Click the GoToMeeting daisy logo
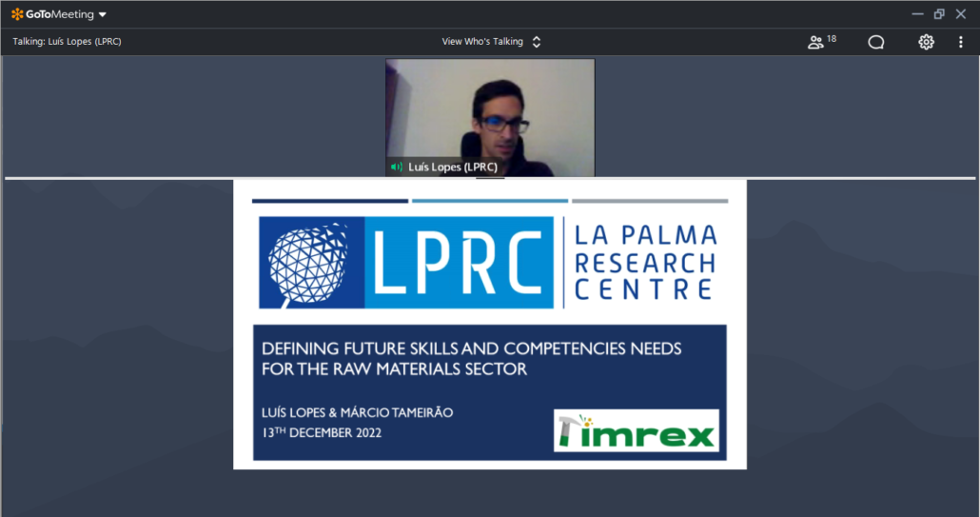Screen dimensions: 980x517 click(18, 13)
